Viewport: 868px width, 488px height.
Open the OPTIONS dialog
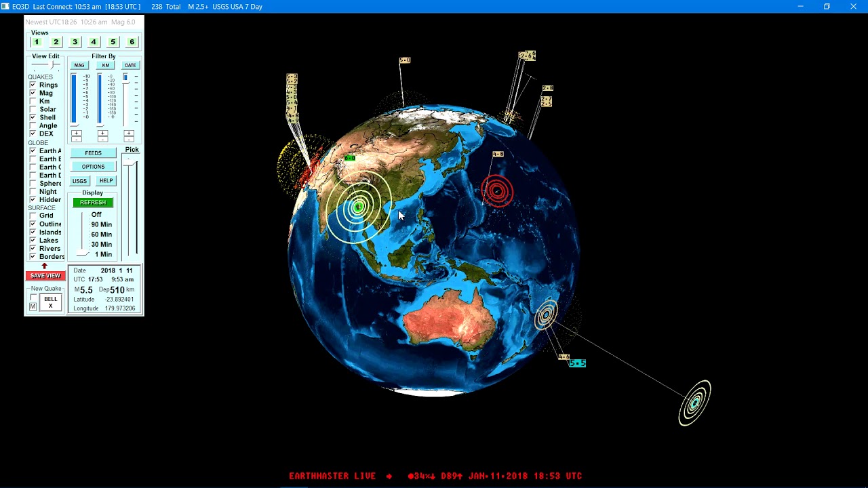point(93,167)
